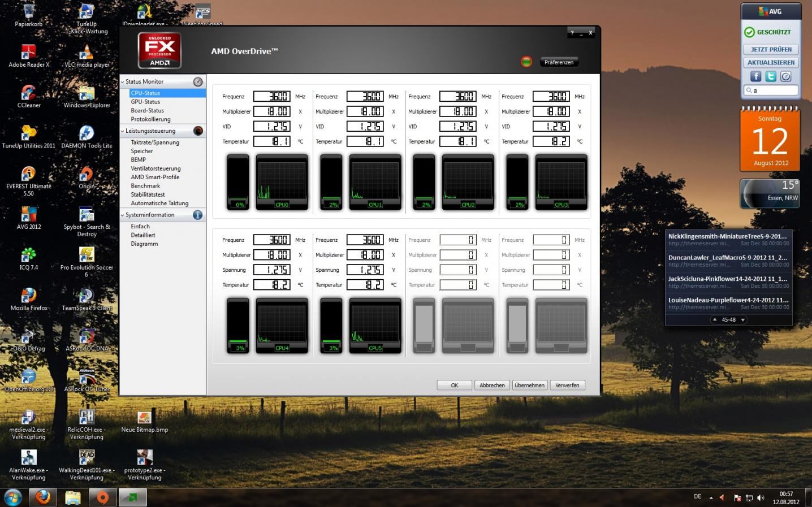
Task: Click the CPU0 load bar showing 0%
Action: click(238, 182)
